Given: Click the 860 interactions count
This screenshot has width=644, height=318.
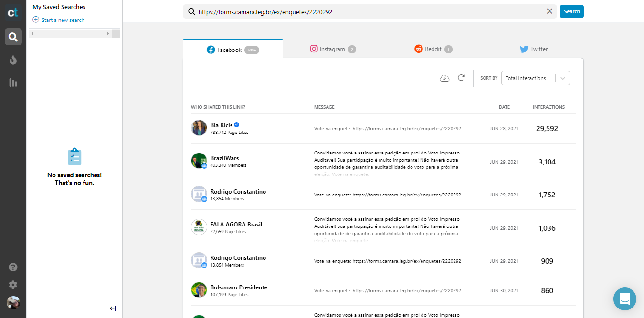Looking at the screenshot, I should [547, 291].
